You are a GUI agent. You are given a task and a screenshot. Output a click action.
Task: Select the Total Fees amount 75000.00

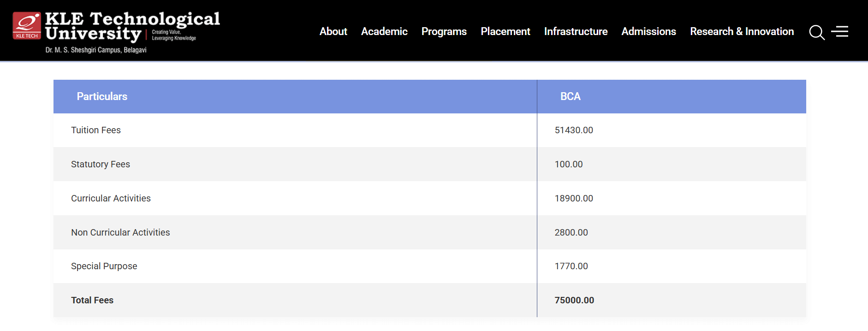[574, 300]
